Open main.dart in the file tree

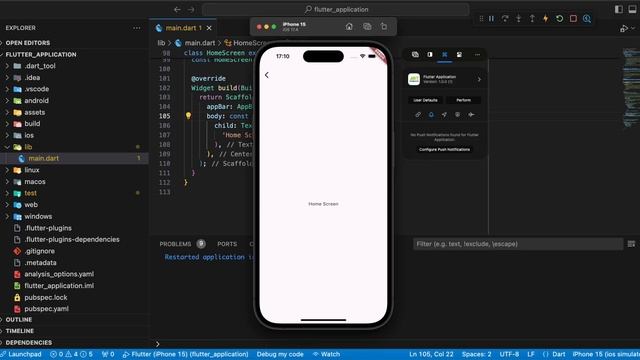tap(43, 158)
